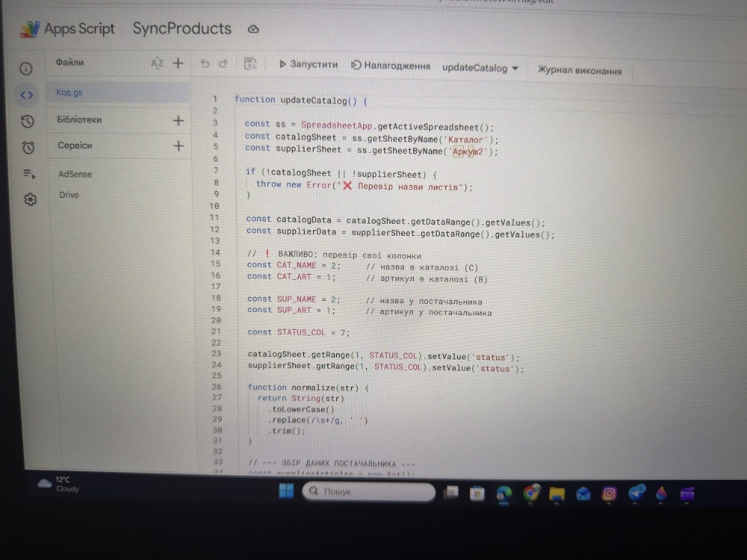The height and width of the screenshot is (560, 747).
Task: Click the Файли header label
Action: click(69, 63)
